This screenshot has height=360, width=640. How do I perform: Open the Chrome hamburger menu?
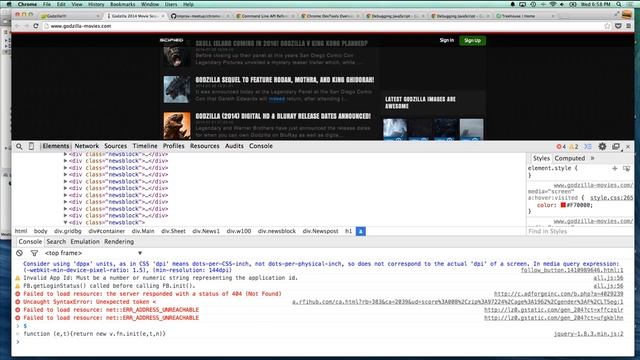[629, 26]
